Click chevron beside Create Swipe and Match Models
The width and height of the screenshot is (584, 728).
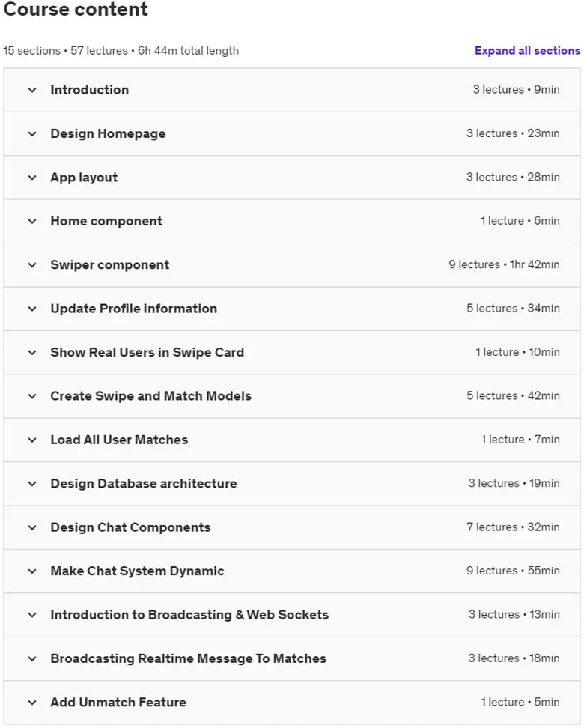[x=32, y=396]
